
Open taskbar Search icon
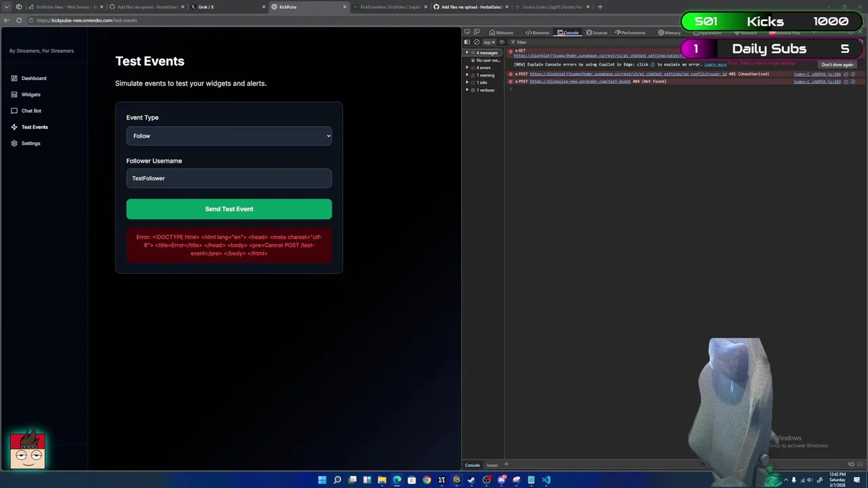coord(337,480)
